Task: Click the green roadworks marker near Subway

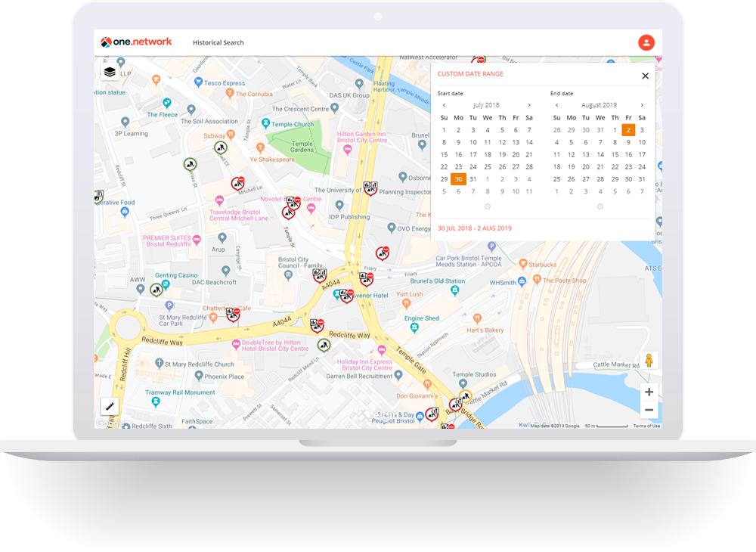Action: click(220, 147)
